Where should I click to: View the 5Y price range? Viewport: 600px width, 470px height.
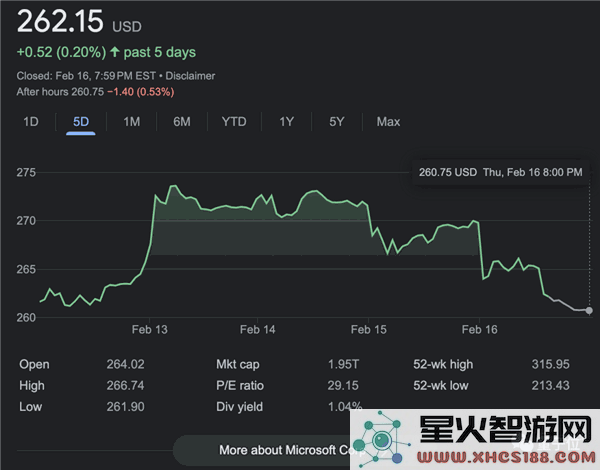[x=337, y=122]
